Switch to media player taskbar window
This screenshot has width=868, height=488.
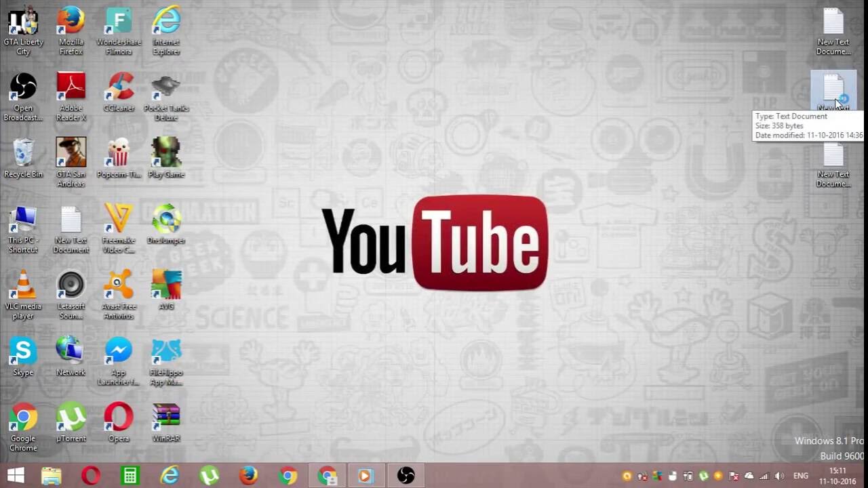[366, 476]
